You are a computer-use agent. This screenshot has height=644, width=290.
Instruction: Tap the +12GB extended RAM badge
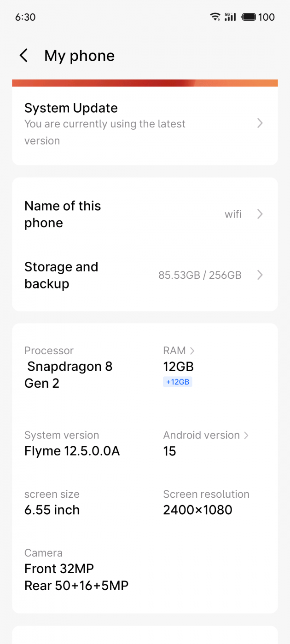pyautogui.click(x=178, y=382)
